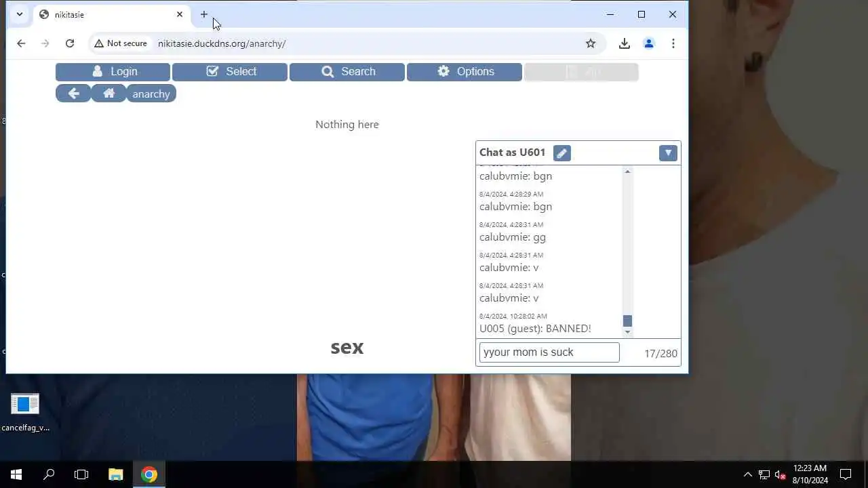Open the Options button
Viewport: 868px width, 488px height.
[465, 72]
